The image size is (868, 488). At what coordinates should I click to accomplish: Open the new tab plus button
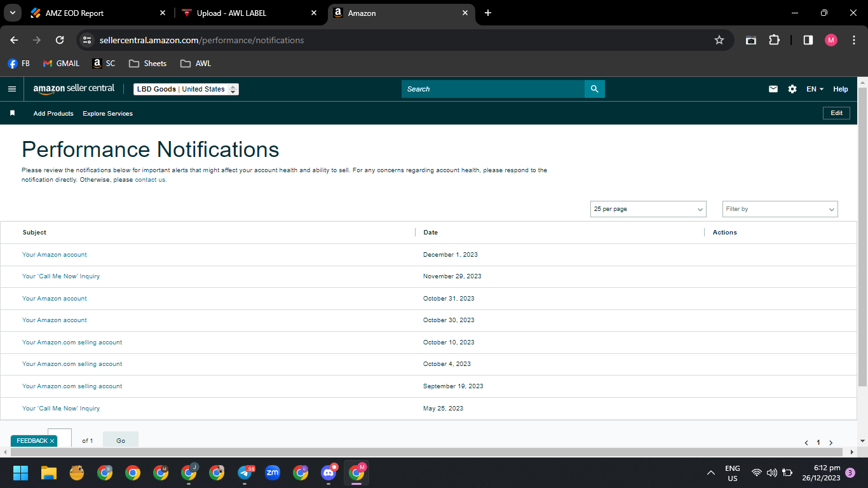(x=488, y=13)
